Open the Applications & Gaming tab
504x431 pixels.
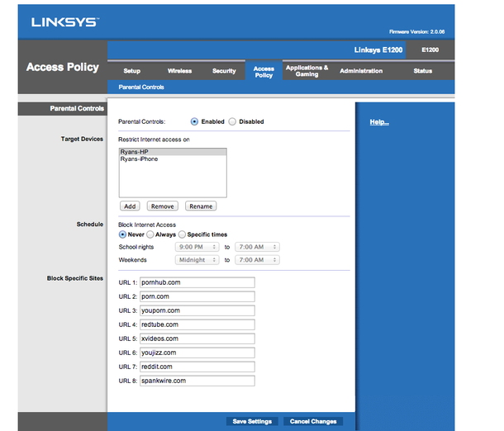(307, 71)
